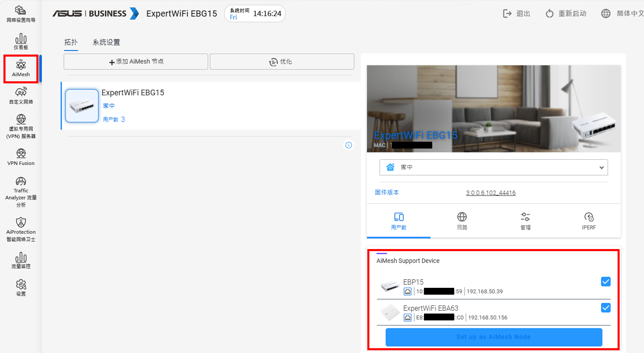Click the AiMesh Support Device heading
Image resolution: width=644 pixels, height=353 pixels.
(408, 261)
